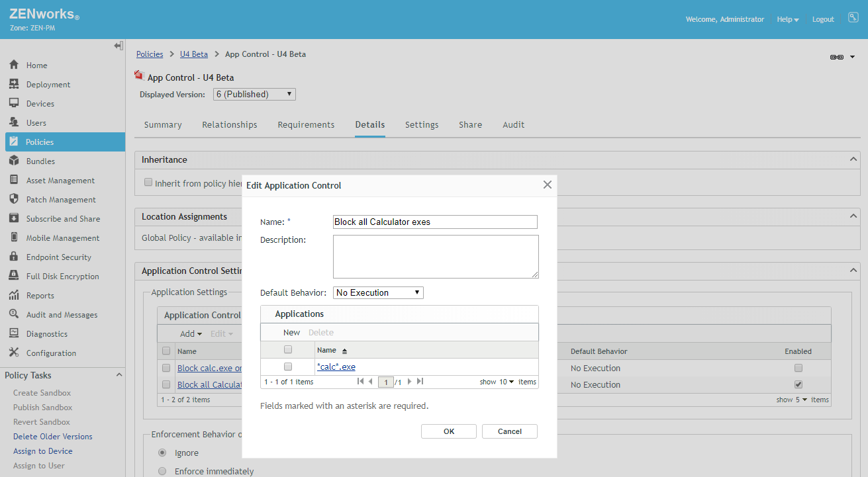Select Enforce immediately radio button

(162, 472)
